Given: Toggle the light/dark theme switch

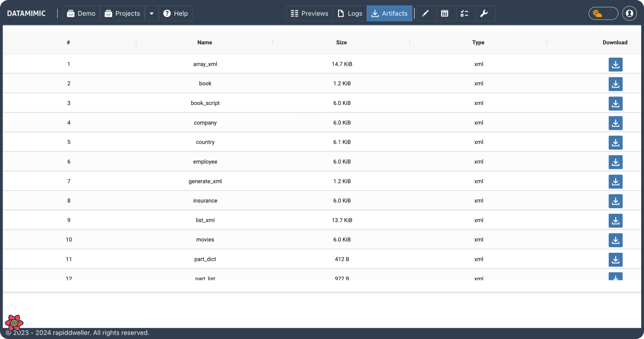Looking at the screenshot, I should point(603,14).
